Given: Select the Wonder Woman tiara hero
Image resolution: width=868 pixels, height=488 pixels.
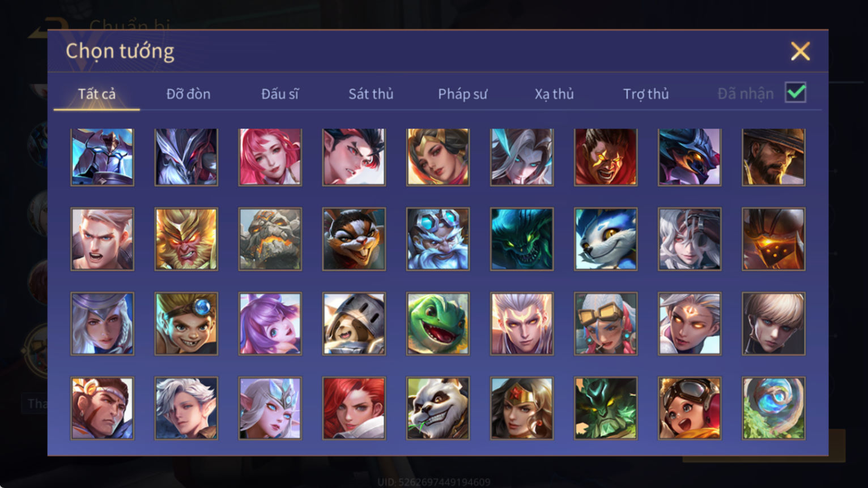Looking at the screenshot, I should 521,408.
